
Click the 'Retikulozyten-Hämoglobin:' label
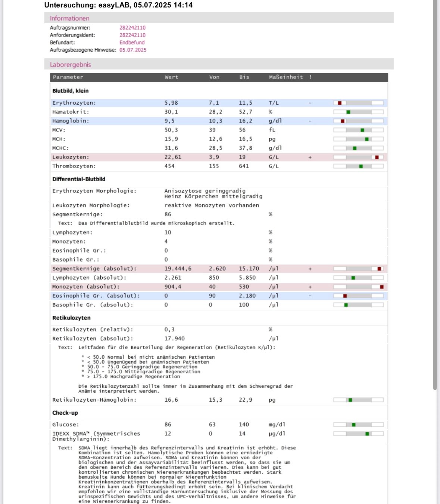tap(94, 400)
